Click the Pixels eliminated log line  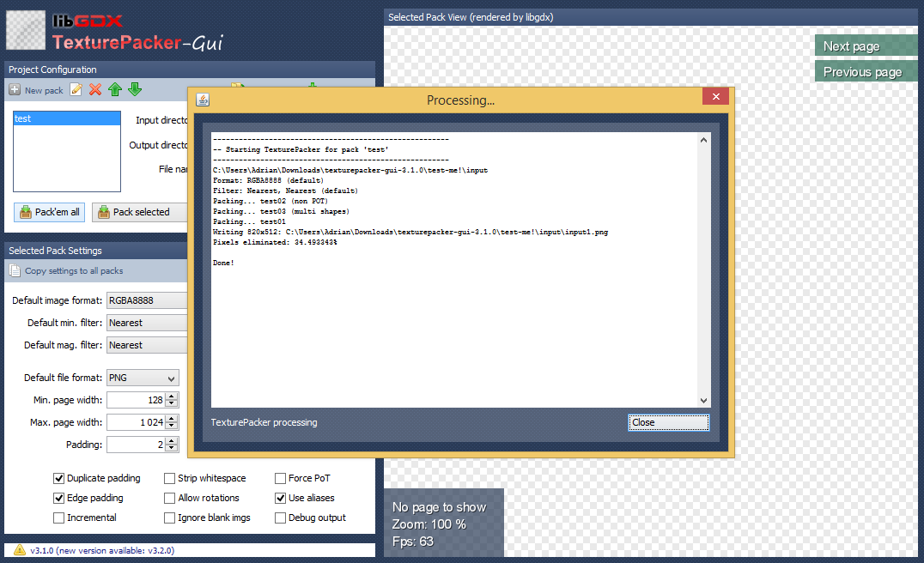pyautogui.click(x=275, y=242)
